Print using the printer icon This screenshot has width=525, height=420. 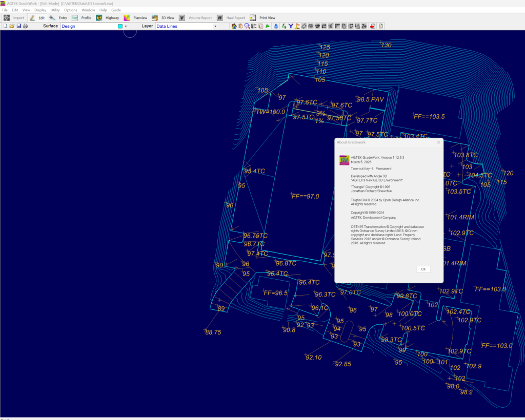26,26
